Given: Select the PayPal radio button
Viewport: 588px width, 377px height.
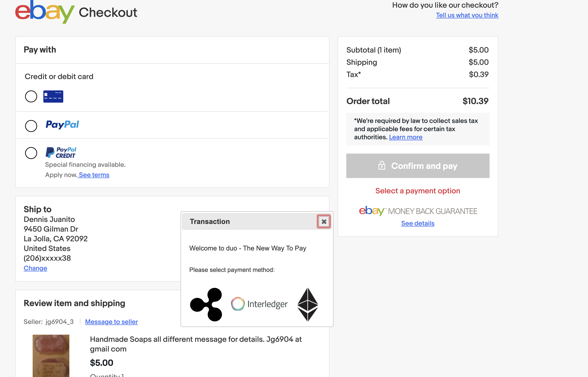Looking at the screenshot, I should [31, 126].
